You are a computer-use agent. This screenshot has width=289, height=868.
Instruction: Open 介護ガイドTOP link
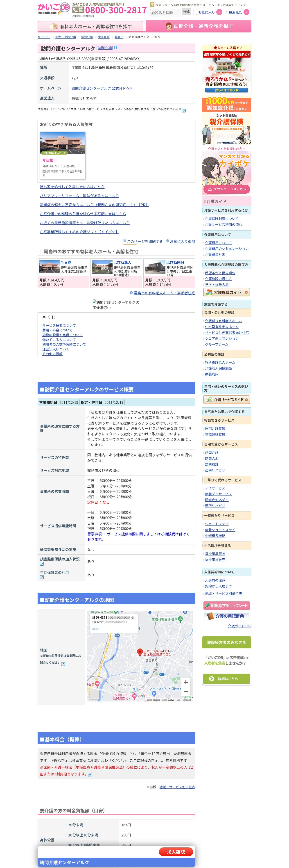(239, 626)
